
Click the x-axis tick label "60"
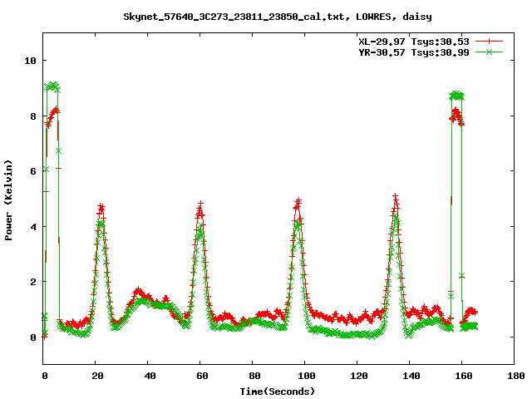point(202,376)
